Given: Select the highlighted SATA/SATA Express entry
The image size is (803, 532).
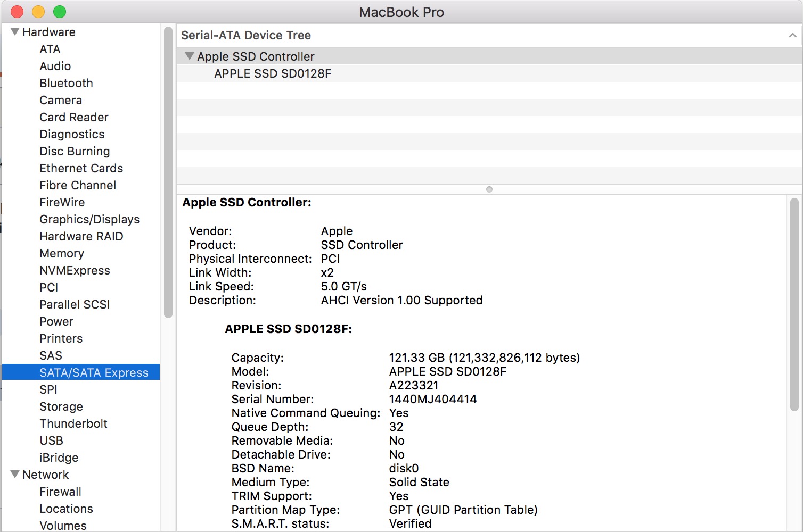Looking at the screenshot, I should [x=81, y=372].
